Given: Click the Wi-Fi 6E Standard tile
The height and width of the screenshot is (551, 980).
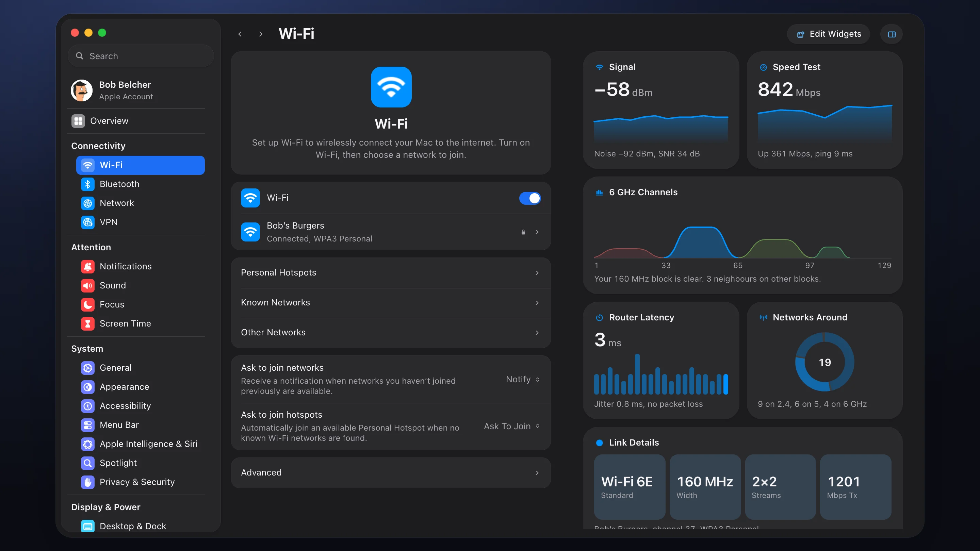Looking at the screenshot, I should (x=630, y=487).
